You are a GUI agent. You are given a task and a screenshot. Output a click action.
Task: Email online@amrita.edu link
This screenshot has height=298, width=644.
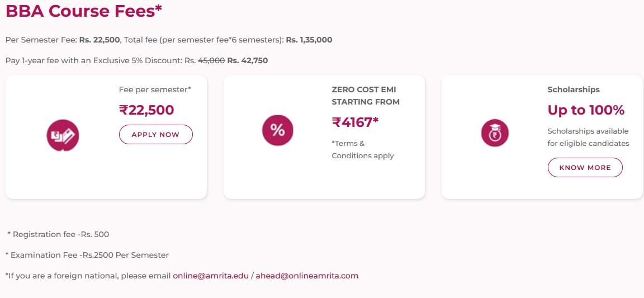(211, 276)
